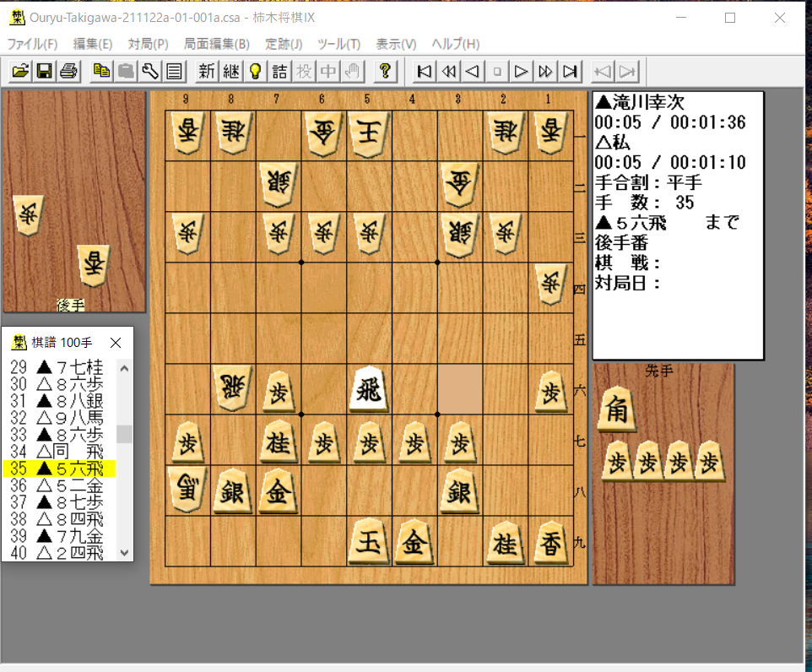Step back one move
The image size is (812, 672).
click(473, 71)
